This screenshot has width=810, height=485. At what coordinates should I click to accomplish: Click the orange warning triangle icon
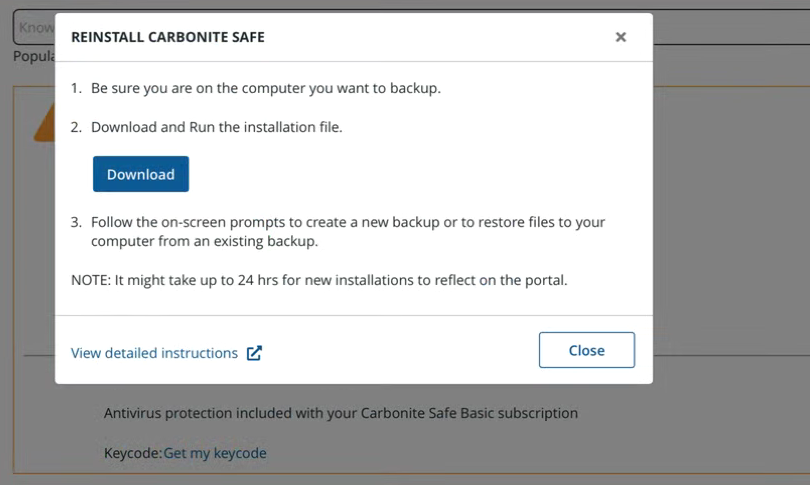coord(42,125)
